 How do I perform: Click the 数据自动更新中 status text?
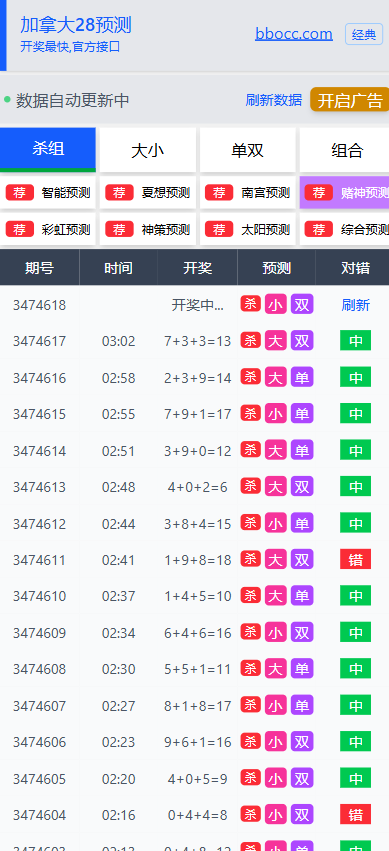tap(72, 100)
